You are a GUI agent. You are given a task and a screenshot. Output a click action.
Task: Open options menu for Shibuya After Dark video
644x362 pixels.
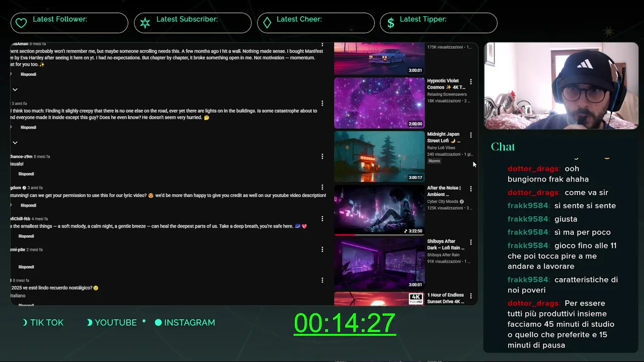tap(471, 242)
